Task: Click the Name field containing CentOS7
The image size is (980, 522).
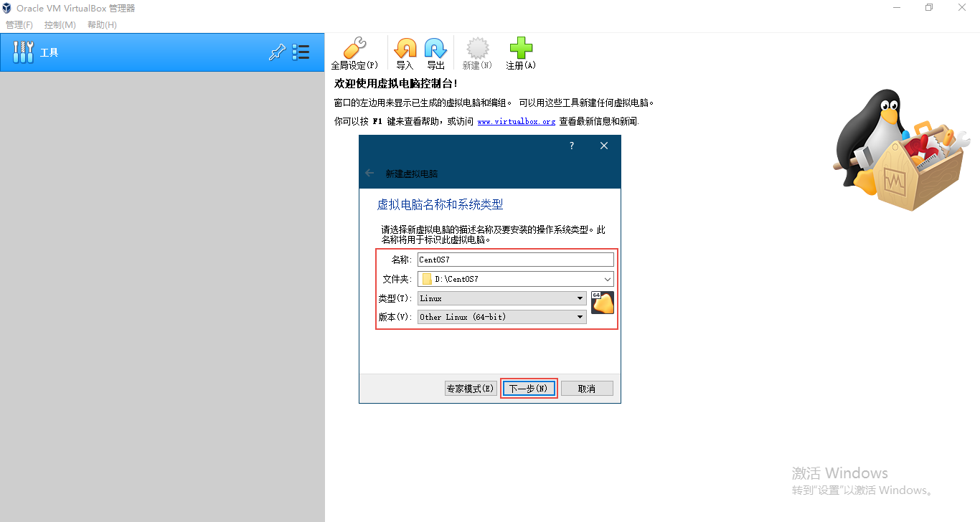Action: pyautogui.click(x=516, y=260)
